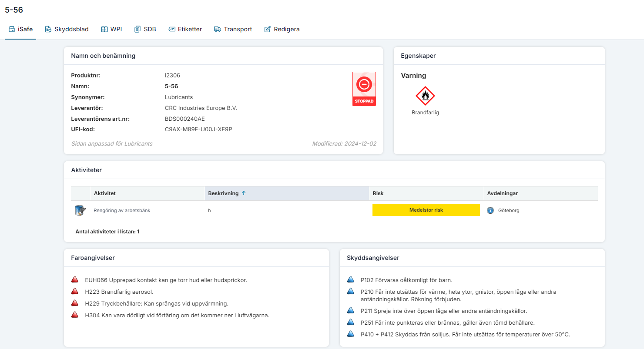Switch to the Skyddsblad tab
This screenshot has width=644, height=349.
67,29
